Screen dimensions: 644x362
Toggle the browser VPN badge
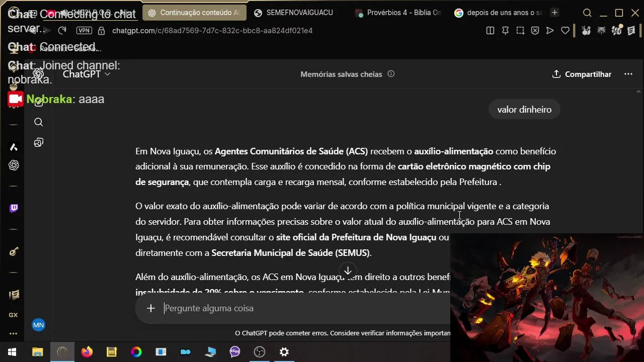[x=84, y=31]
